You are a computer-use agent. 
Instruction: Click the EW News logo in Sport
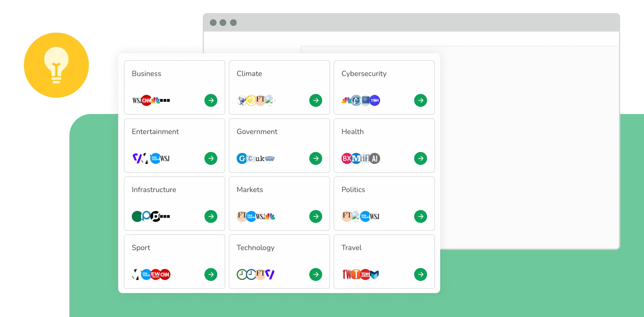pyautogui.click(x=156, y=274)
